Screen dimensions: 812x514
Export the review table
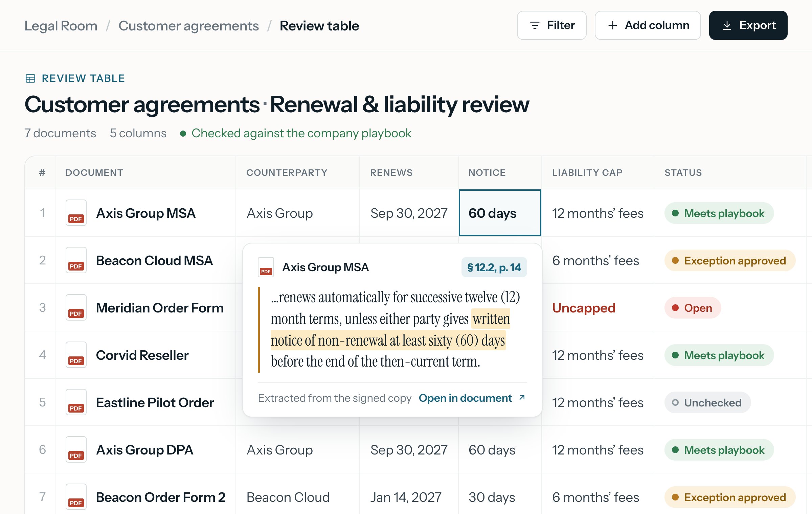coord(748,25)
